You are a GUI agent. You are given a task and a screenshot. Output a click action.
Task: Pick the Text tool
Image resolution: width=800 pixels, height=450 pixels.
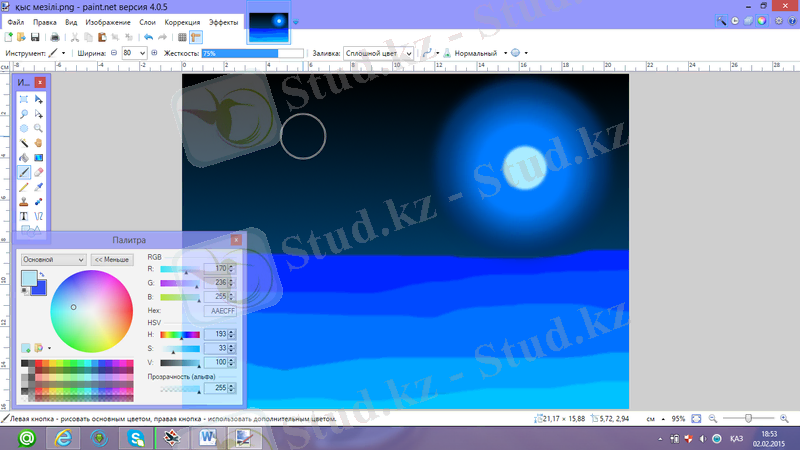[23, 215]
